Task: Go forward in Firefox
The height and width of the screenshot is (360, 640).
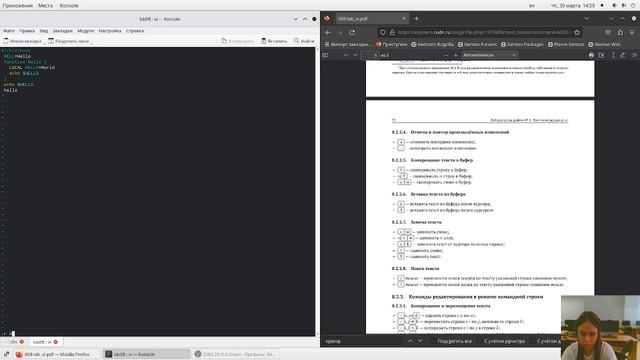Action: click(340, 32)
